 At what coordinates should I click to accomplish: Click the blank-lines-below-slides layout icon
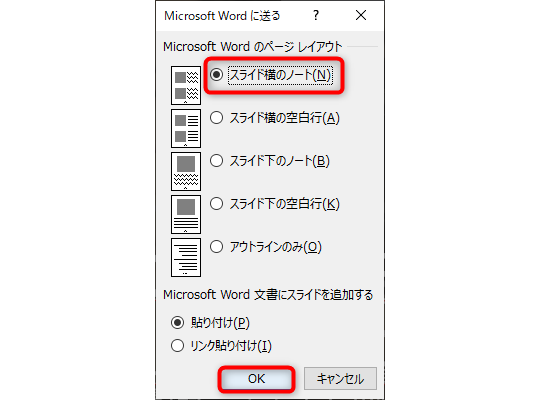click(x=186, y=214)
